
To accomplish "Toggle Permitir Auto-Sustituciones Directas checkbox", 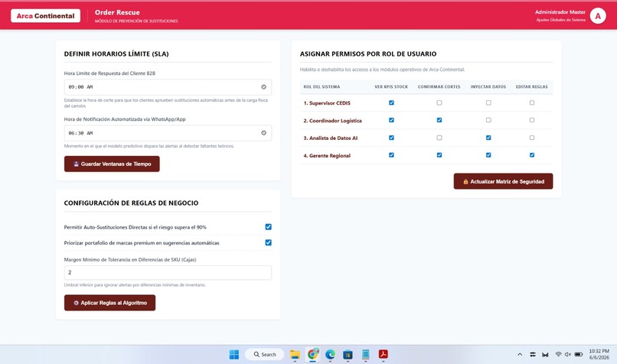I will pos(269,227).
